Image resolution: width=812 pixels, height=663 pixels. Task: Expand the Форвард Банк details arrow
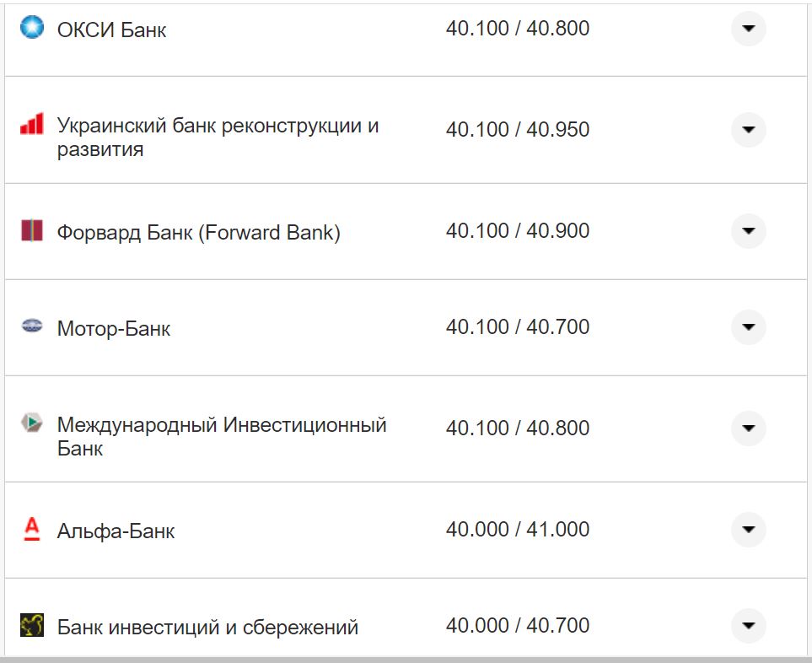(748, 230)
